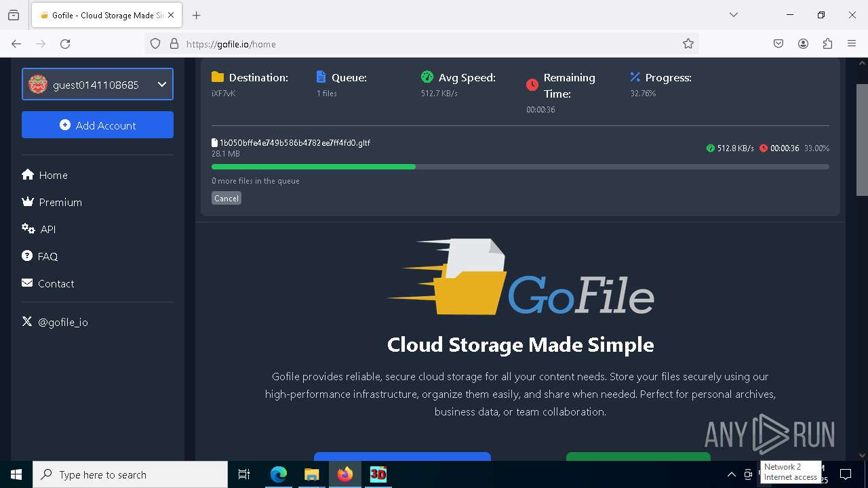Click the Progress percent icon
Screen dimensions: 868x488
point(635,77)
